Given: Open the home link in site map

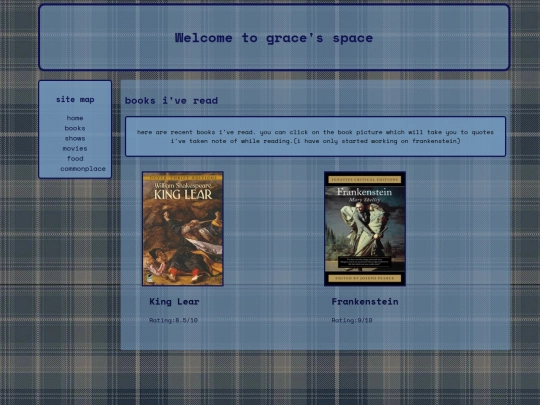Looking at the screenshot, I should [75, 118].
